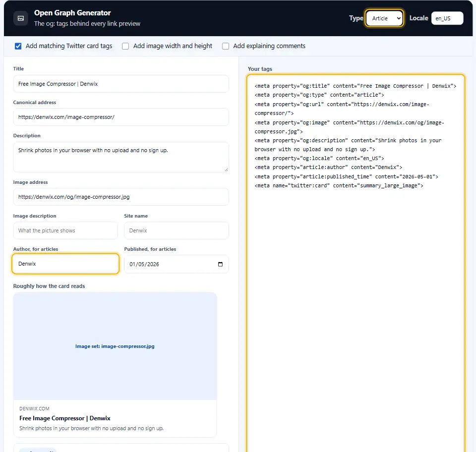Click the card preview image placeholder
The image size is (476, 452).
click(115, 346)
